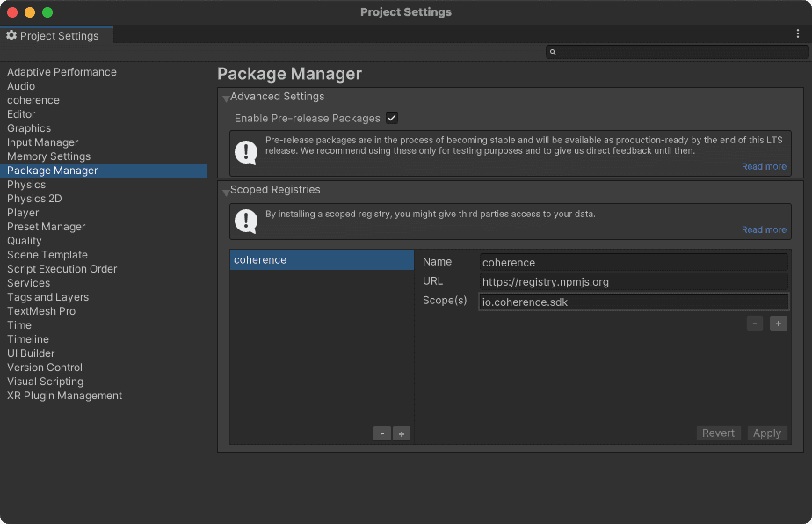Remove a scope using the minus button
This screenshot has height=524, width=812.
tap(754, 323)
